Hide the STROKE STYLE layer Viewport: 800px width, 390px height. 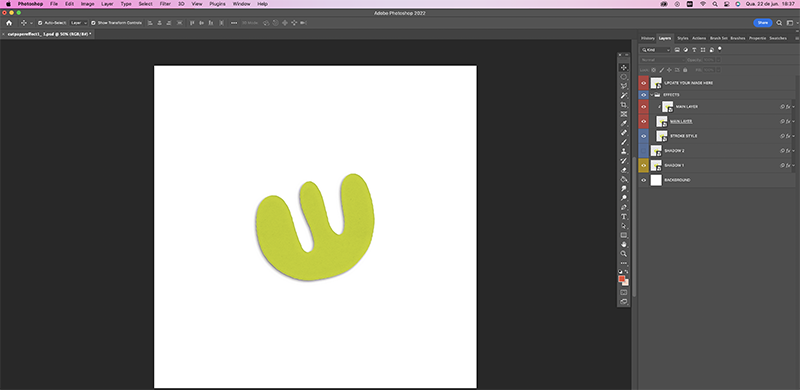pyautogui.click(x=643, y=136)
